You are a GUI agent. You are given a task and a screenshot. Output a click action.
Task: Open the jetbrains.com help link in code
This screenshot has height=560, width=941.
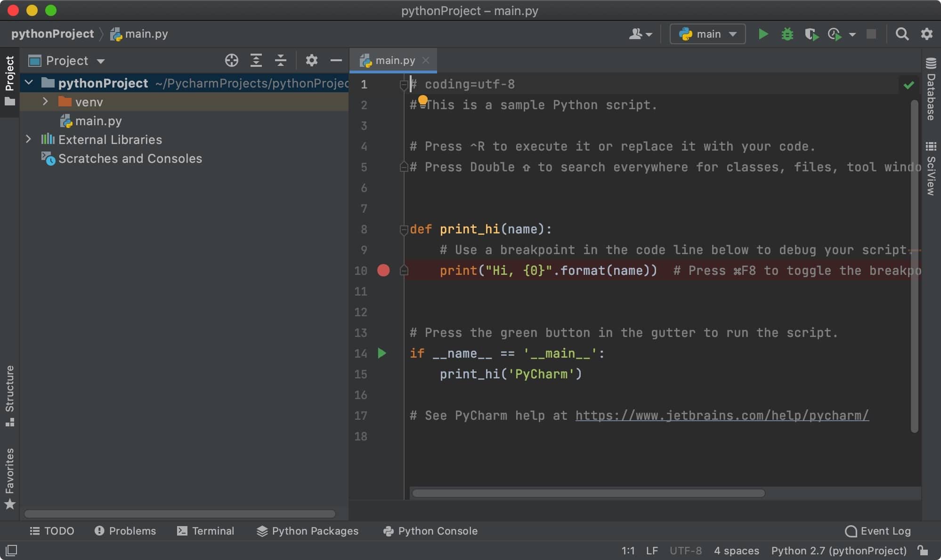(x=722, y=415)
